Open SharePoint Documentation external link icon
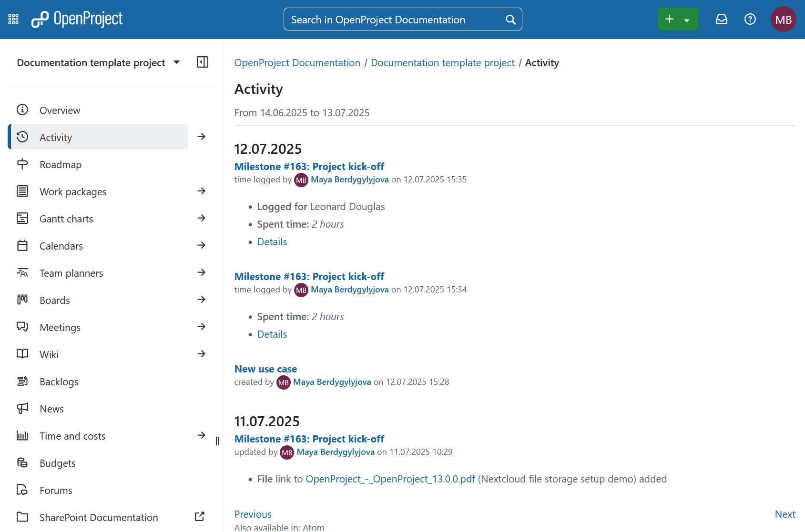805x532 pixels. pos(199,517)
